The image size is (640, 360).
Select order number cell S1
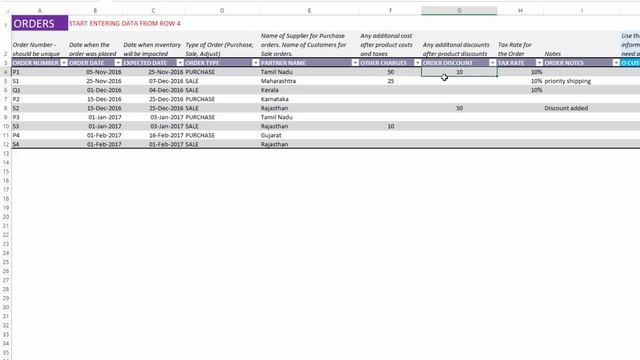pos(40,81)
